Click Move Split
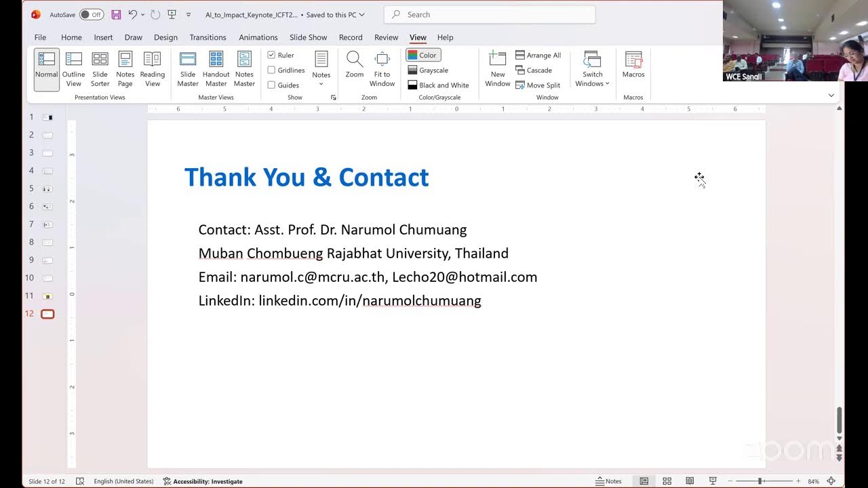The height and width of the screenshot is (488, 868). pos(538,85)
